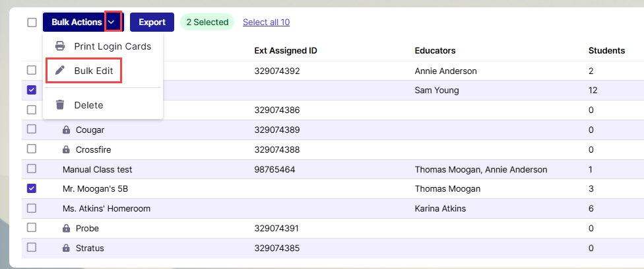The width and height of the screenshot is (644, 269).
Task: Click student count 0 in Stratus row
Action: point(591,248)
